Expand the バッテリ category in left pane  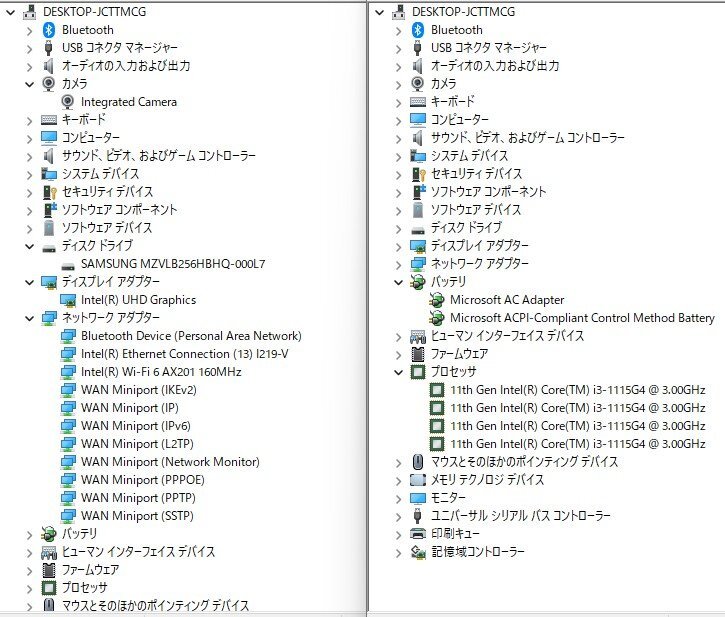[x=30, y=535]
